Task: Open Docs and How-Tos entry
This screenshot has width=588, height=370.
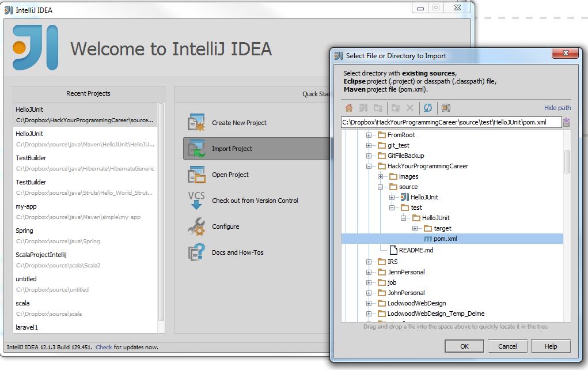Action: 238,252
